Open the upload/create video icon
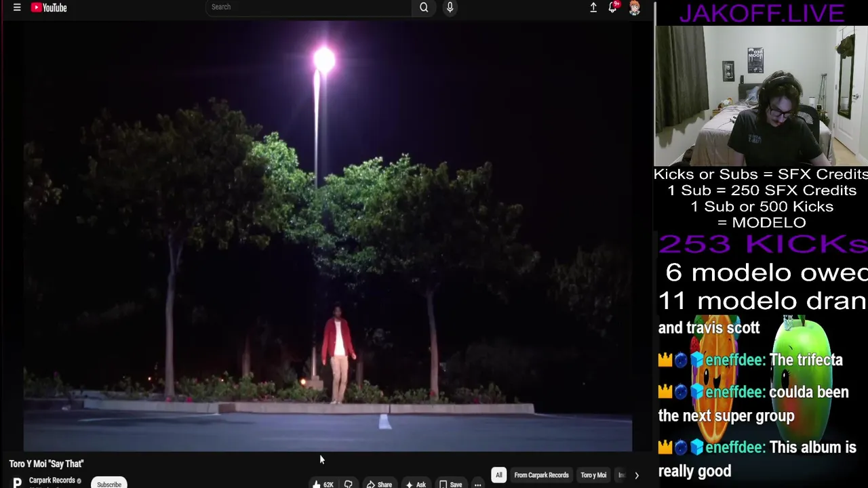The image size is (868, 488). [x=593, y=7]
